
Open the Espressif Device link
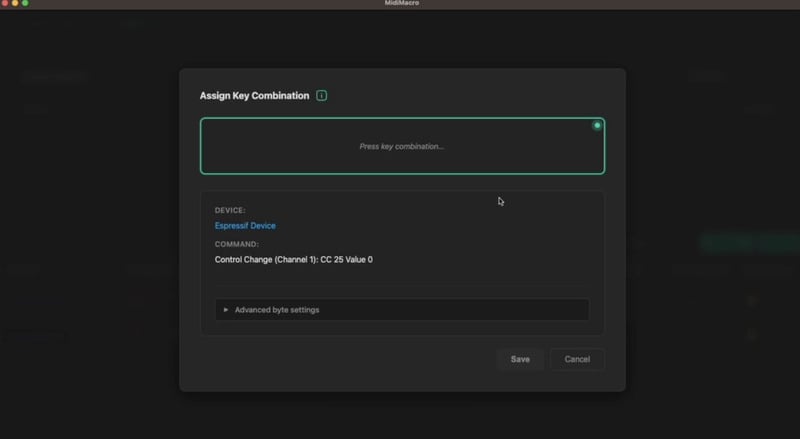point(245,226)
